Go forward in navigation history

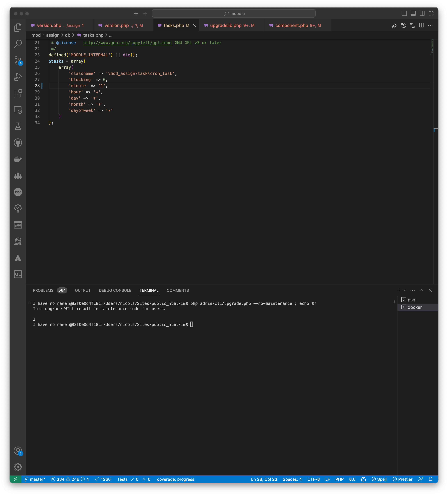point(145,14)
